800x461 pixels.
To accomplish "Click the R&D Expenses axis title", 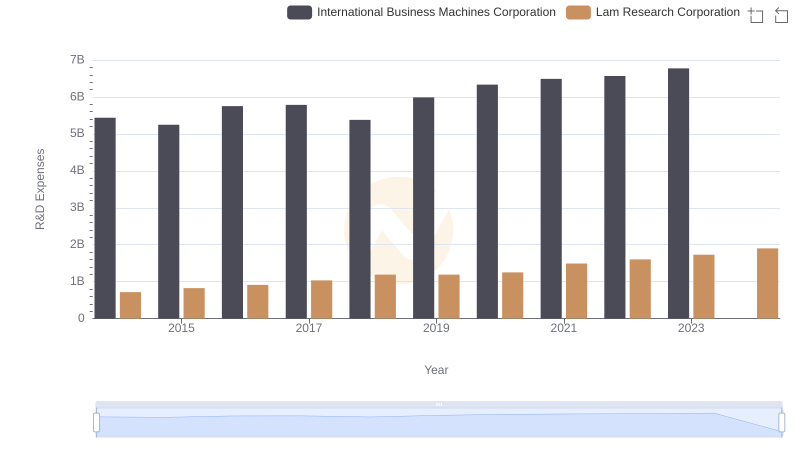I will click(x=40, y=189).
